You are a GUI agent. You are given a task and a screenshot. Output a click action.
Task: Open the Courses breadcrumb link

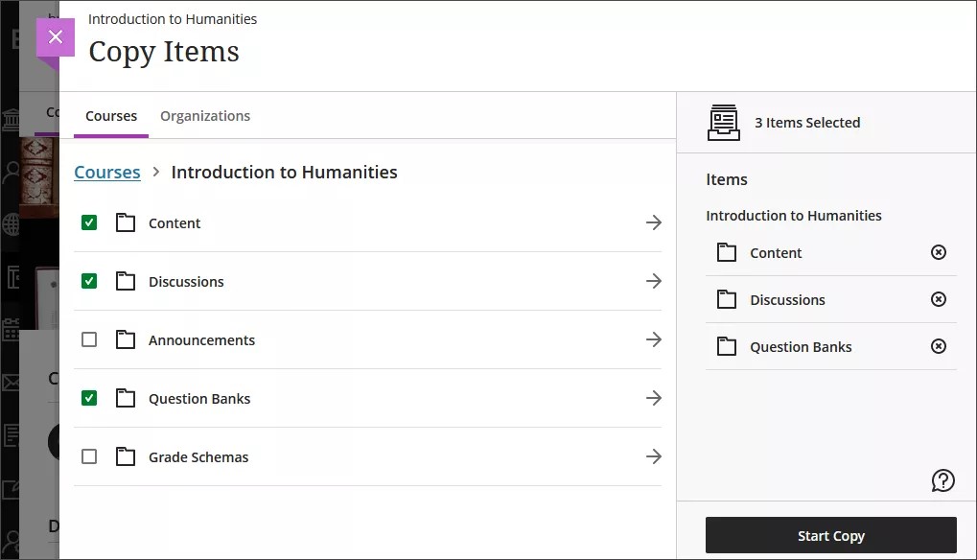[106, 172]
